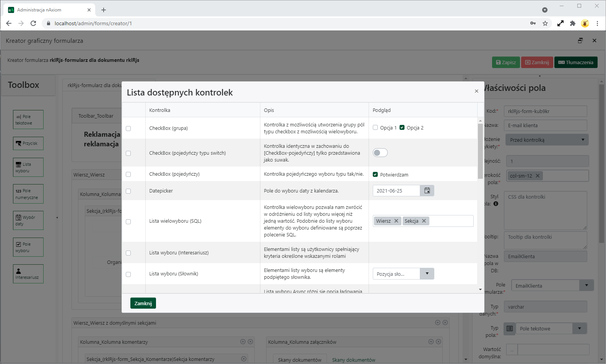This screenshot has height=364, width=606.
Task: Remove the 'Wiersz' tag in multiselect preview
Action: pos(396,221)
